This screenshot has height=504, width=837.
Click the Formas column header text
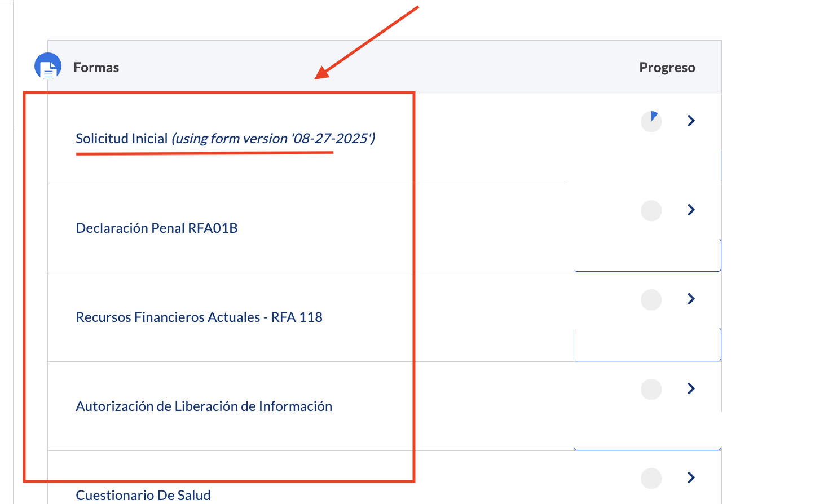click(96, 68)
